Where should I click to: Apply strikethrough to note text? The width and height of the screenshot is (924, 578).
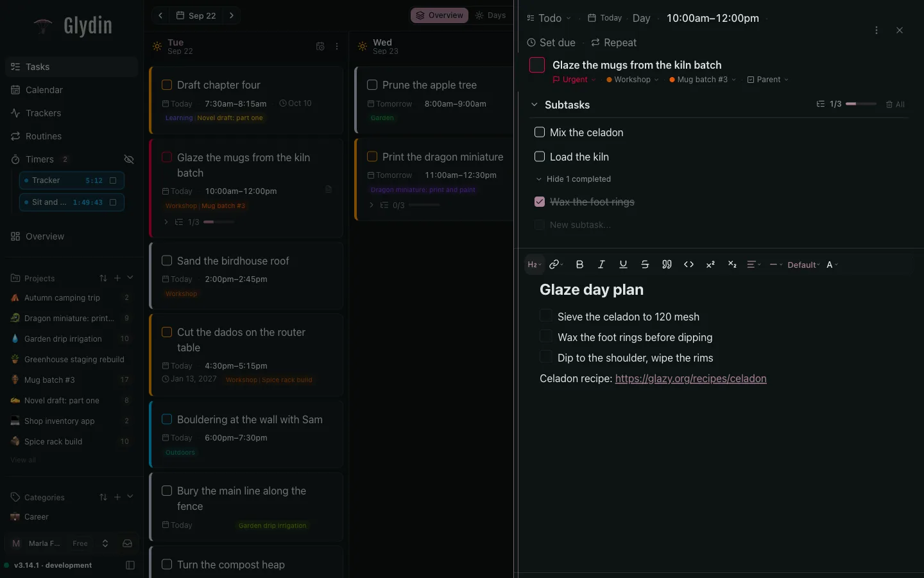click(645, 265)
